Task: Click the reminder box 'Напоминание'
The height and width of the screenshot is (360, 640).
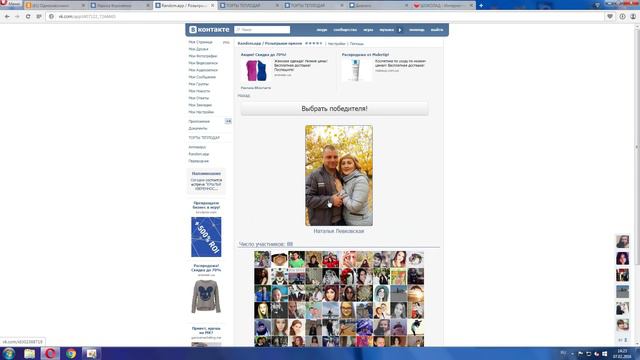Action: pyautogui.click(x=206, y=181)
